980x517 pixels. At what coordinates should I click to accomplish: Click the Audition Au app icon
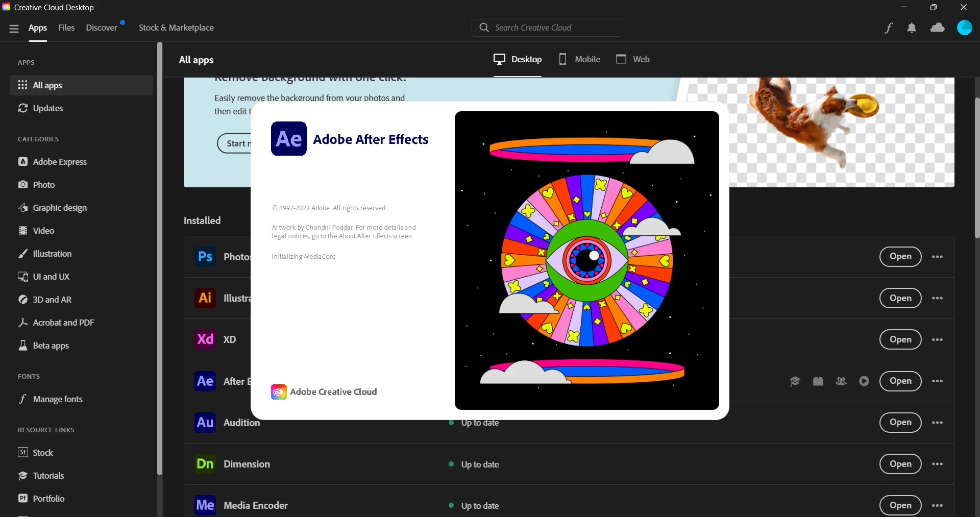pyautogui.click(x=205, y=423)
